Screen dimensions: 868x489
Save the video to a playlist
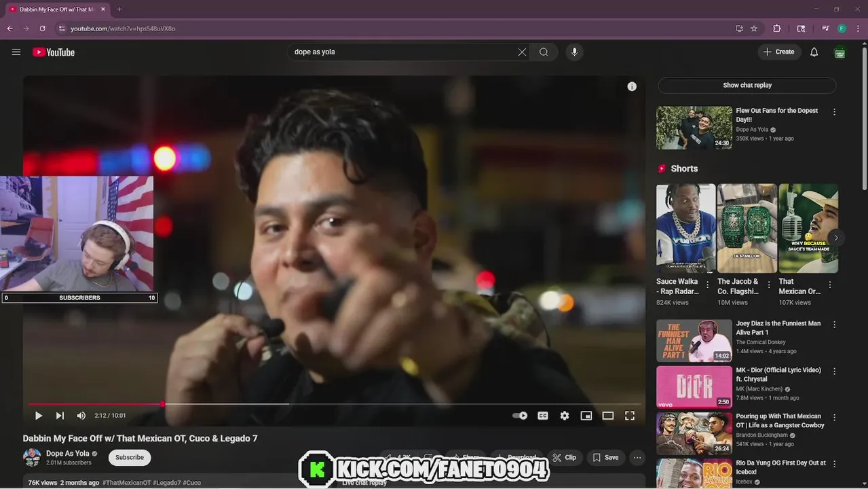point(605,457)
